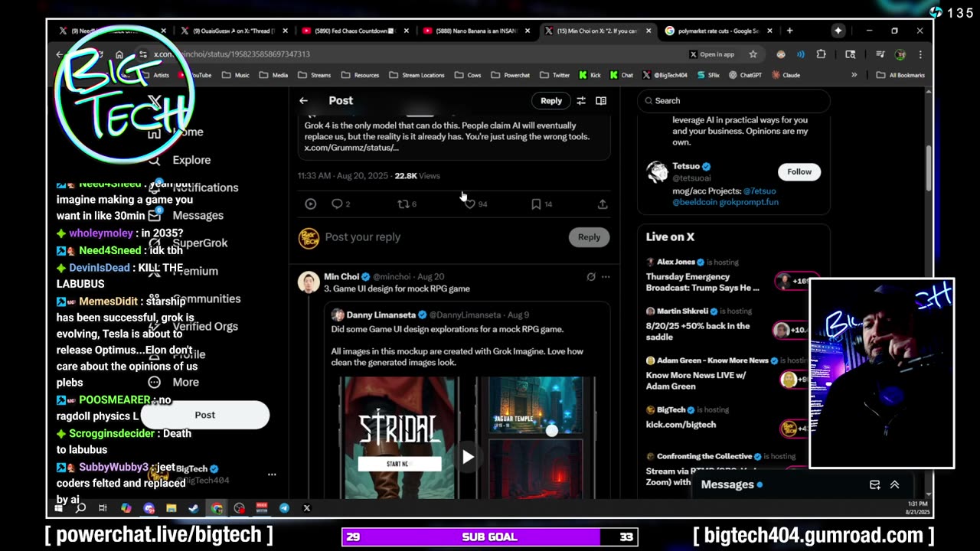
Task: Open x.com/Grummz/status link in post
Action: pos(351,148)
